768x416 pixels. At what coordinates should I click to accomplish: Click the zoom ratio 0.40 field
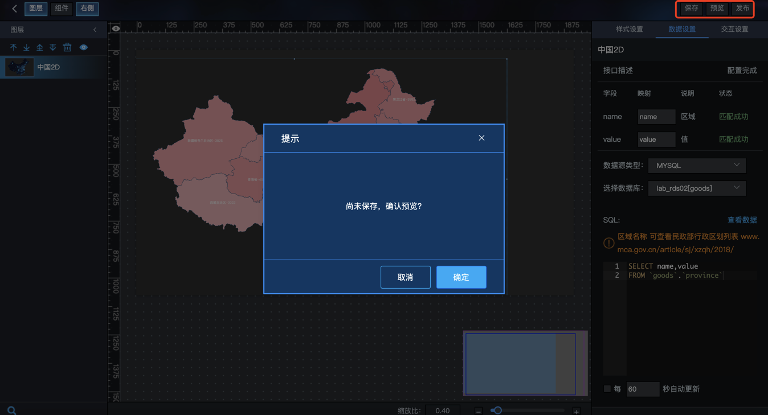tap(442, 411)
